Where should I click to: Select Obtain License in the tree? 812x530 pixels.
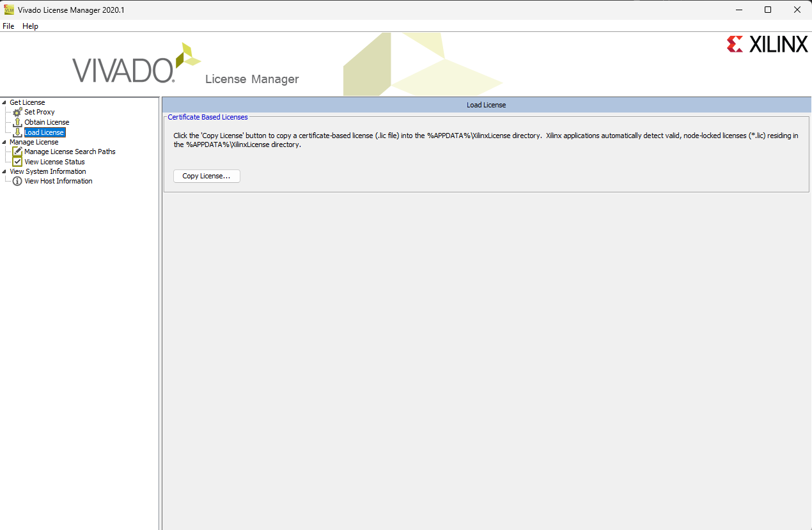[x=47, y=122]
